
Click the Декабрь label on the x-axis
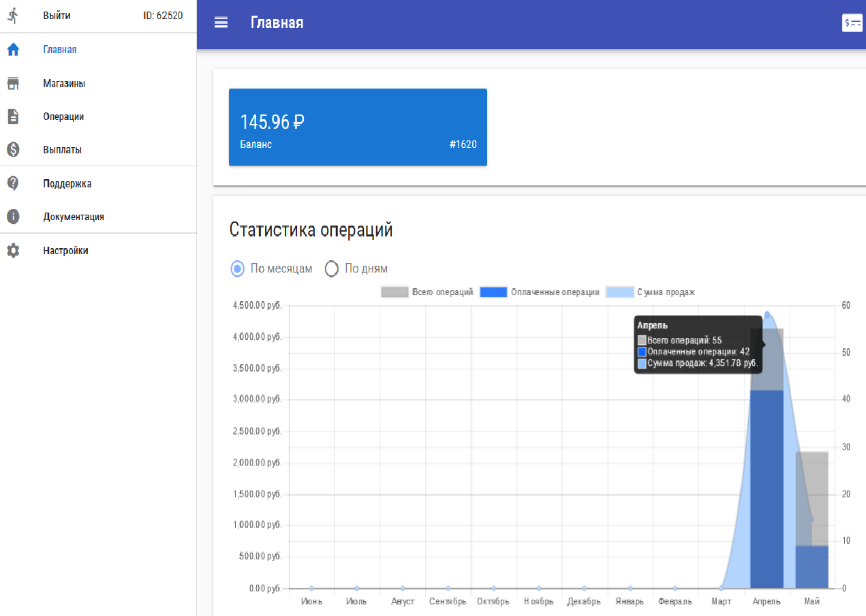(x=584, y=602)
